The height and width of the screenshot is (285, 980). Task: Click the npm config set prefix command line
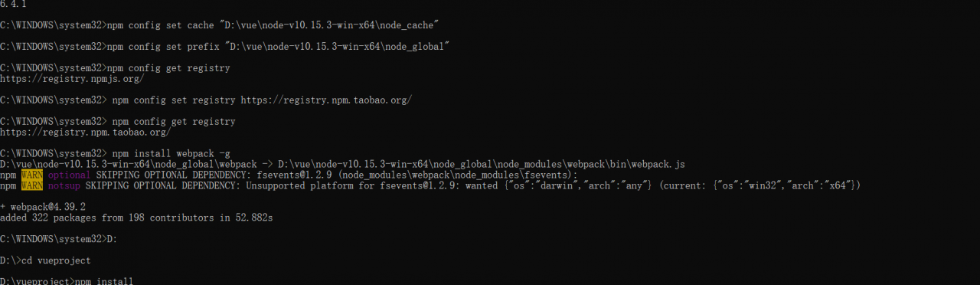pos(224,47)
